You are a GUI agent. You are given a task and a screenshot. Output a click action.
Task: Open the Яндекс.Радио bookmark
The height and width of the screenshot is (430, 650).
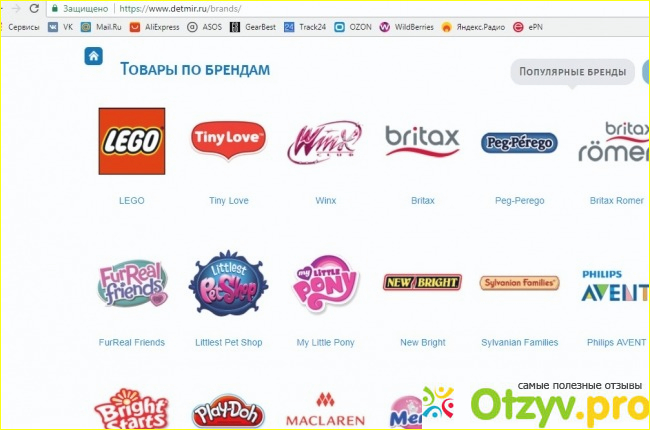coord(473,27)
